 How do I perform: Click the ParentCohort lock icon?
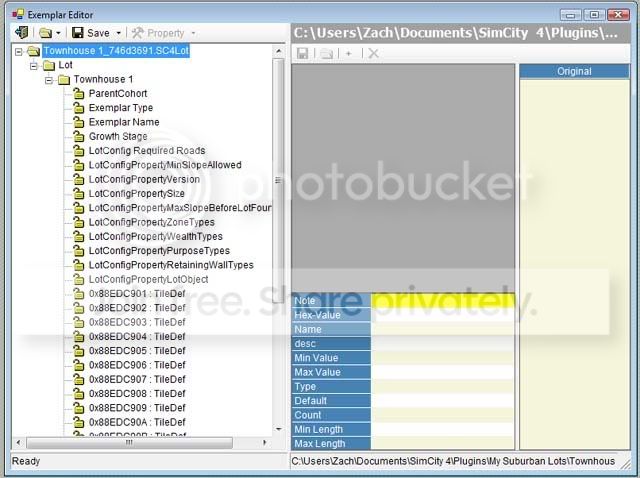tap(78, 93)
